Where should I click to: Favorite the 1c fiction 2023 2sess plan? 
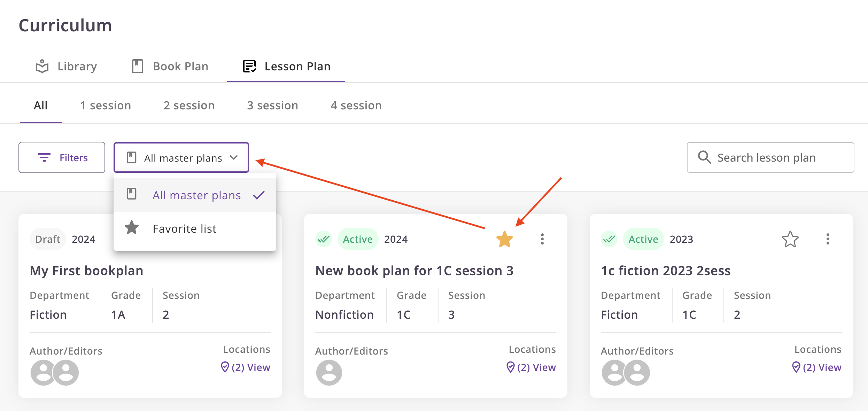click(x=790, y=239)
